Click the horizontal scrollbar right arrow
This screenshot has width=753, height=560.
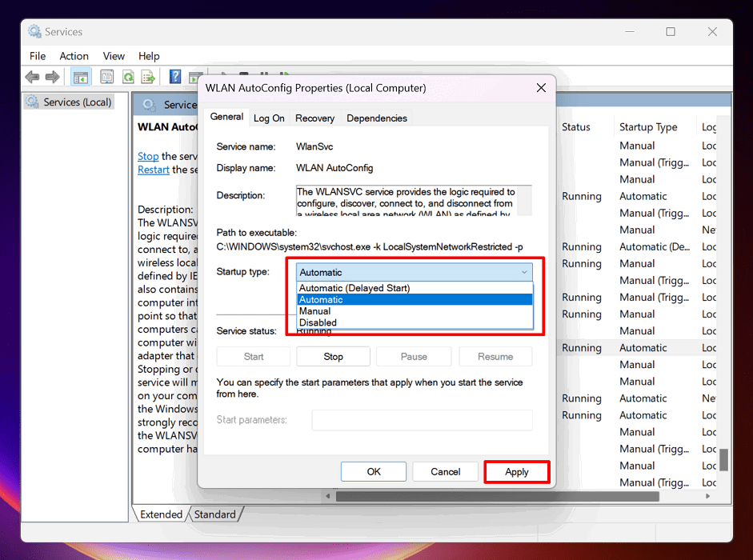click(708, 496)
